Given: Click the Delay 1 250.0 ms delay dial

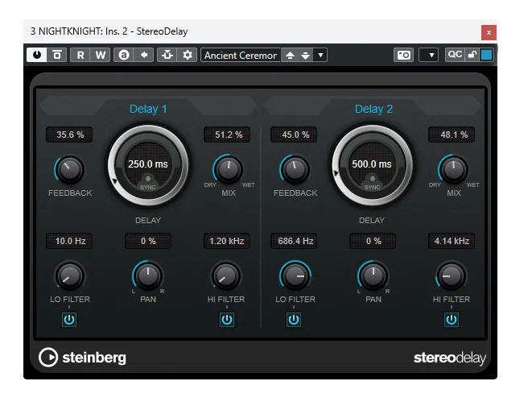Looking at the screenshot, I should click(148, 165).
